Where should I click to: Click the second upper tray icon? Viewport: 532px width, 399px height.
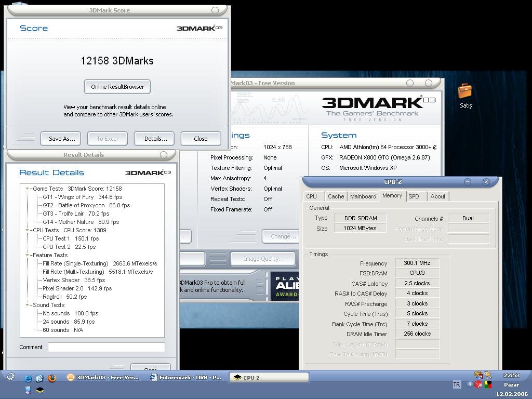tap(488, 375)
